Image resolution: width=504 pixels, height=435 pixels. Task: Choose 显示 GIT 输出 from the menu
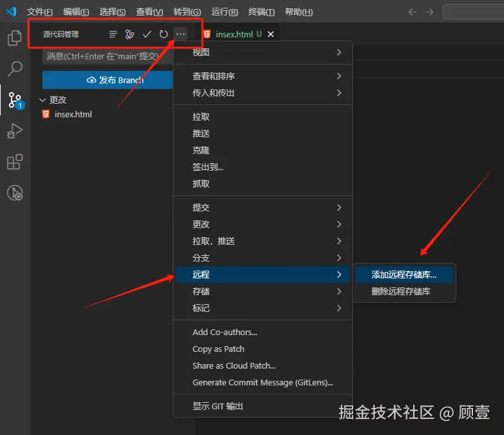coord(263,406)
